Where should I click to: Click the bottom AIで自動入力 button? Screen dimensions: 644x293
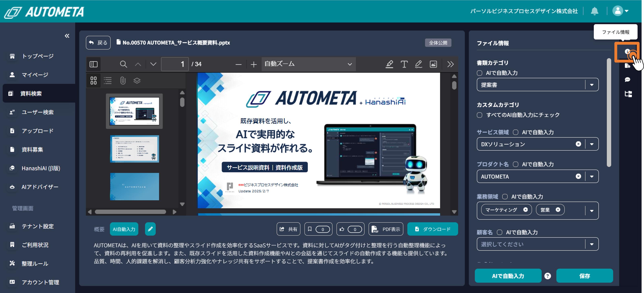508,276
